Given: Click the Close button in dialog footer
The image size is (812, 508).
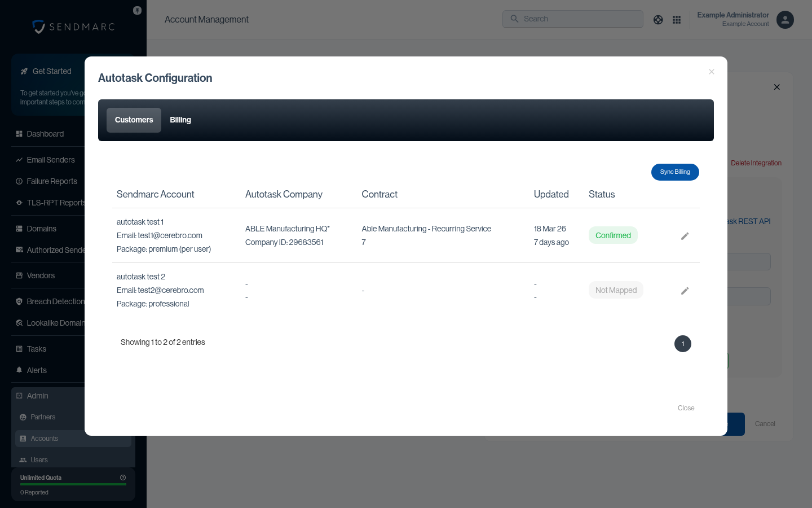Looking at the screenshot, I should coord(686,408).
